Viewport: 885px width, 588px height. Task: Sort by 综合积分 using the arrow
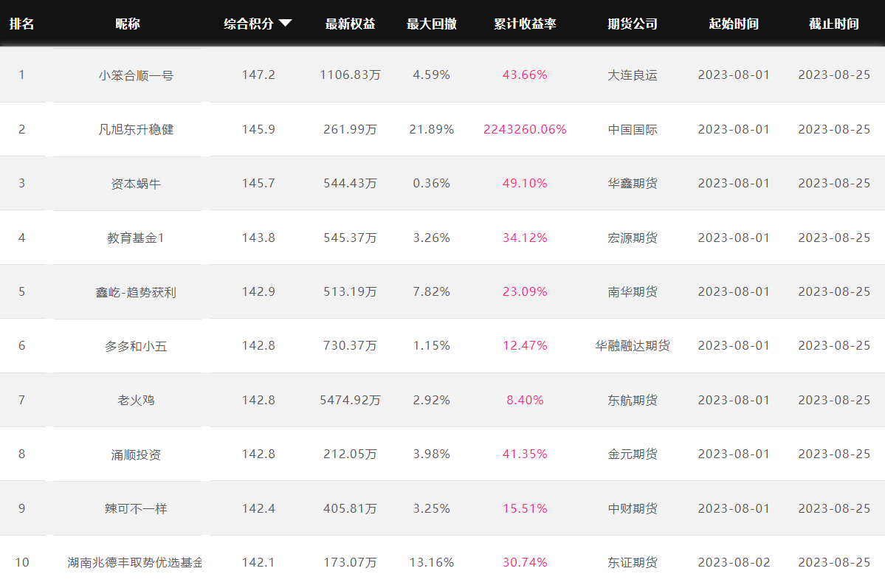coord(285,23)
